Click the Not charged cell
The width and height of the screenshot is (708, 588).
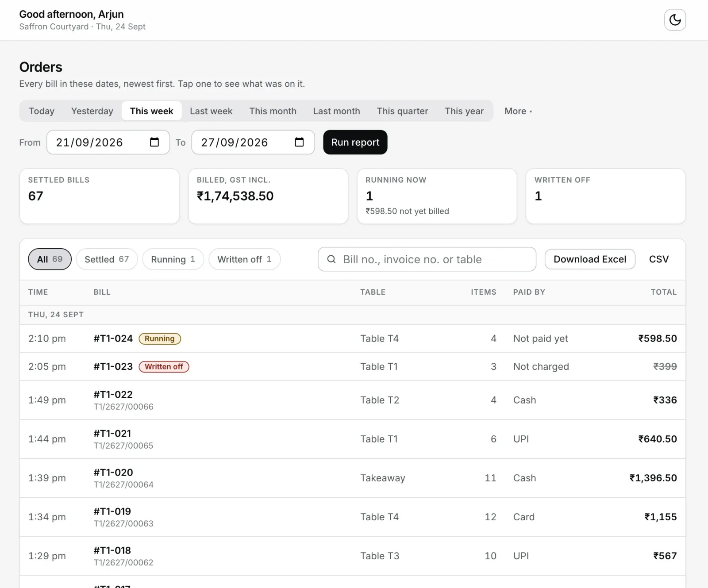pos(541,366)
